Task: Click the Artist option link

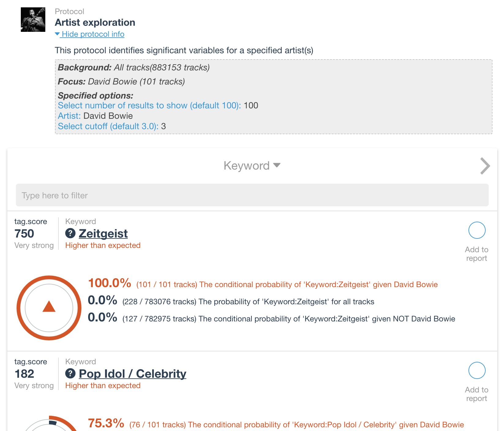Action: (x=69, y=116)
